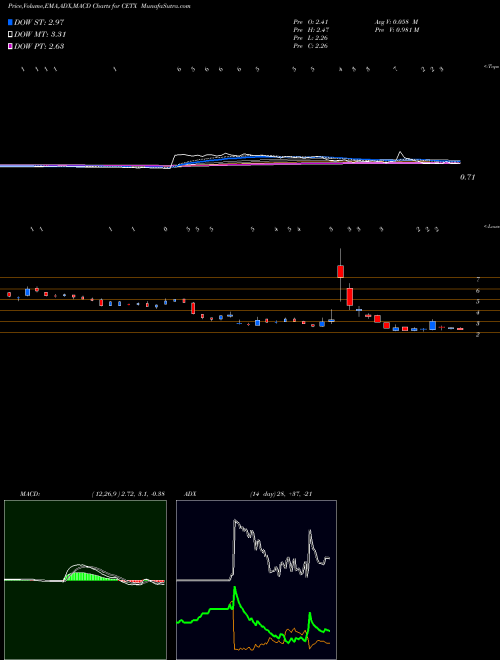Click the 'Avg V: 0.058 M' volume text

click(396, 22)
